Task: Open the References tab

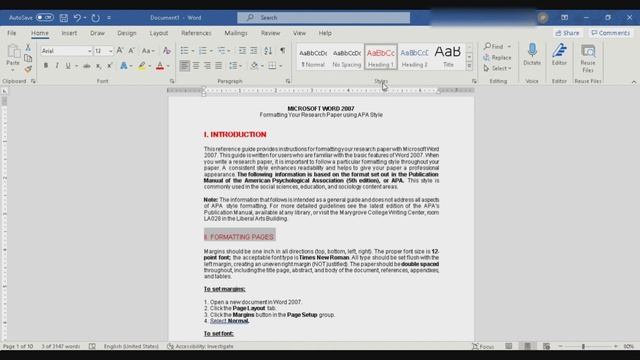Action: pos(196,33)
